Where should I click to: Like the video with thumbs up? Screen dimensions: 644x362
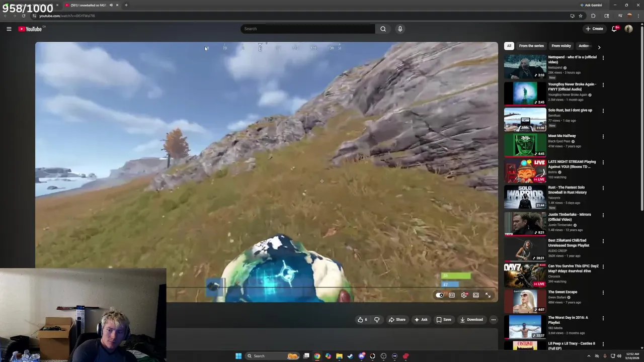[362, 320]
